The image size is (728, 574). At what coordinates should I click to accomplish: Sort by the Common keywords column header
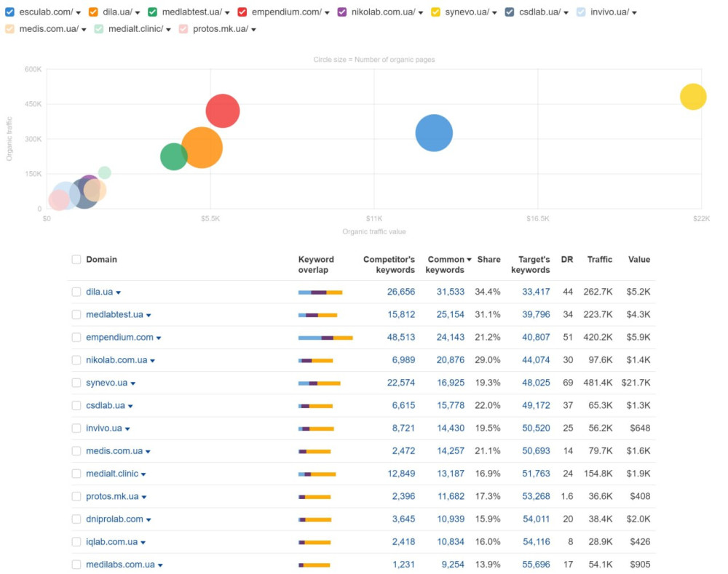448,265
